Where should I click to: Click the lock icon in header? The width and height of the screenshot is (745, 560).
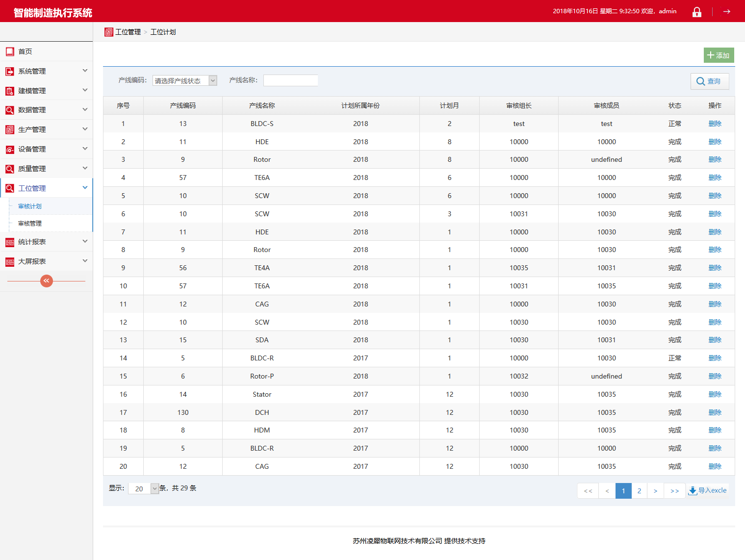pos(696,12)
